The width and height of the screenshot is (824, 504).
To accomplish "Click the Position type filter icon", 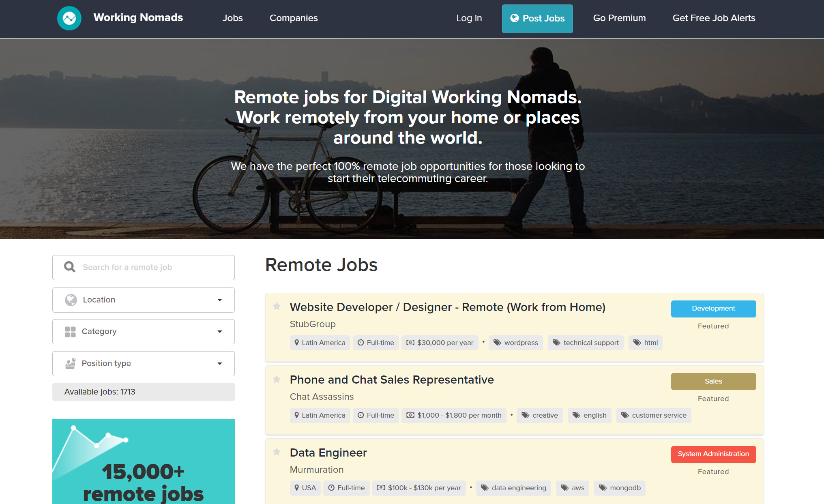I will [x=70, y=363].
